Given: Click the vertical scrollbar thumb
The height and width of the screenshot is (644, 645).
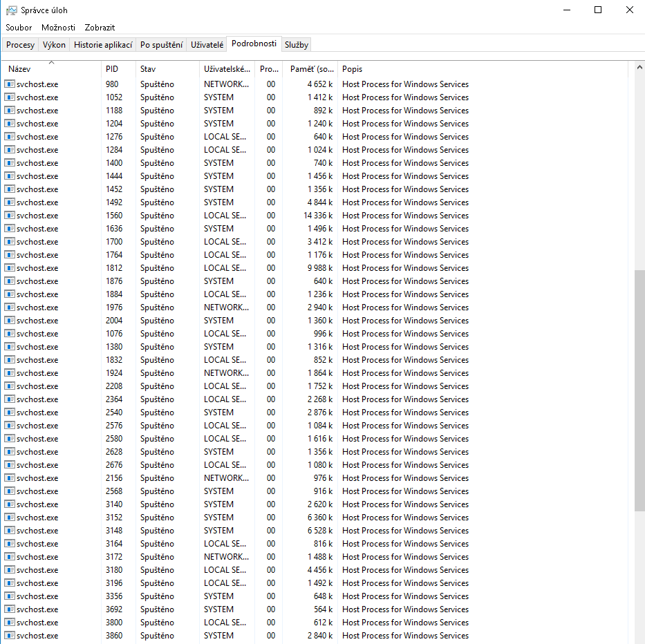Looking at the screenshot, I should pyautogui.click(x=639, y=390).
